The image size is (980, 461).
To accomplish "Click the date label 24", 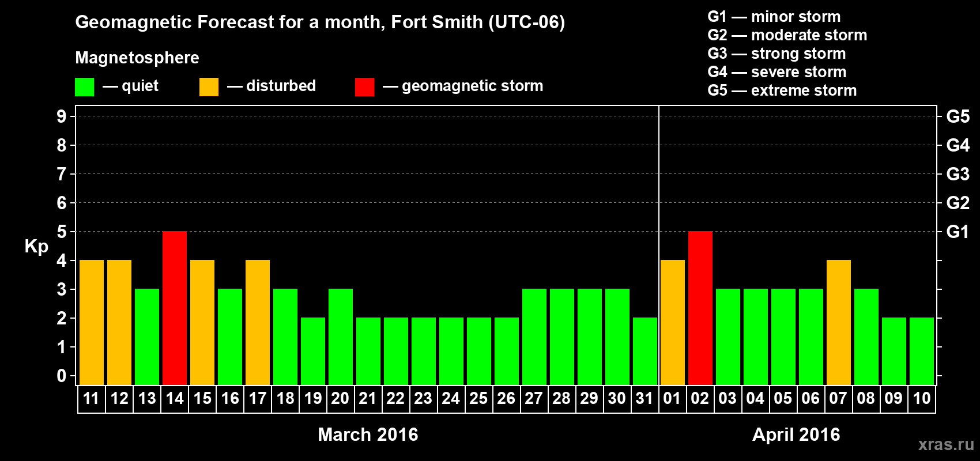I will [451, 398].
